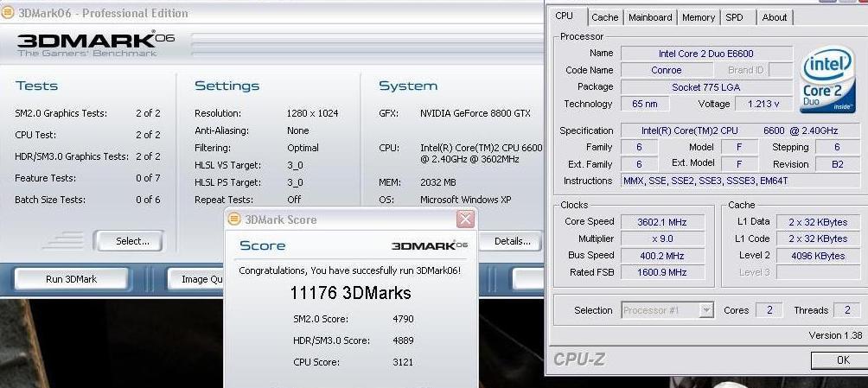Click the SM2.0 Score value 4790
This screenshot has height=388, width=868.
[x=403, y=319]
